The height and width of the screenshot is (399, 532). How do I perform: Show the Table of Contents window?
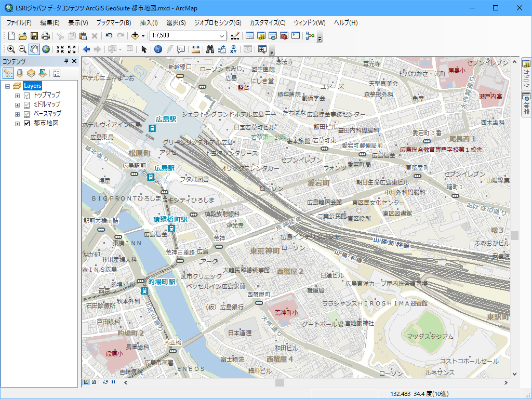(250, 36)
